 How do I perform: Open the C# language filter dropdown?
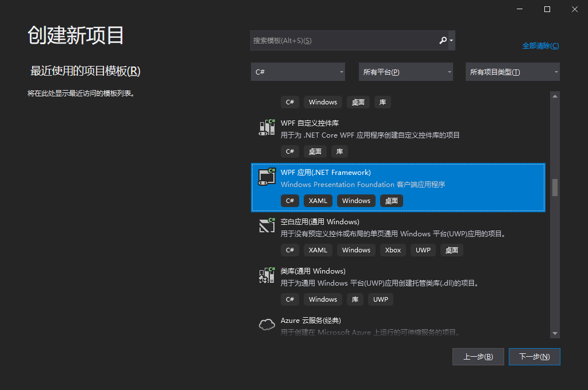coord(298,72)
